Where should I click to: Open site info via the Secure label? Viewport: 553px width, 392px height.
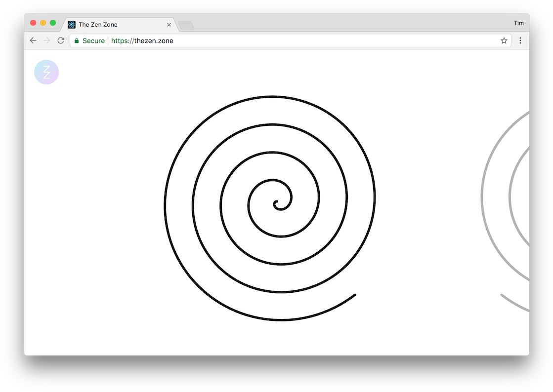[x=93, y=40]
